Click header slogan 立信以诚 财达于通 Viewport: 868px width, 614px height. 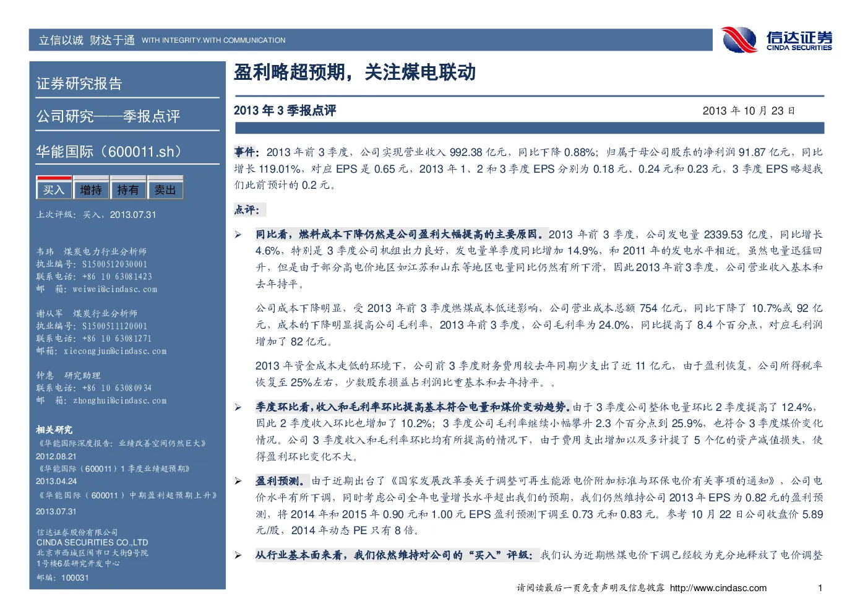point(87,40)
